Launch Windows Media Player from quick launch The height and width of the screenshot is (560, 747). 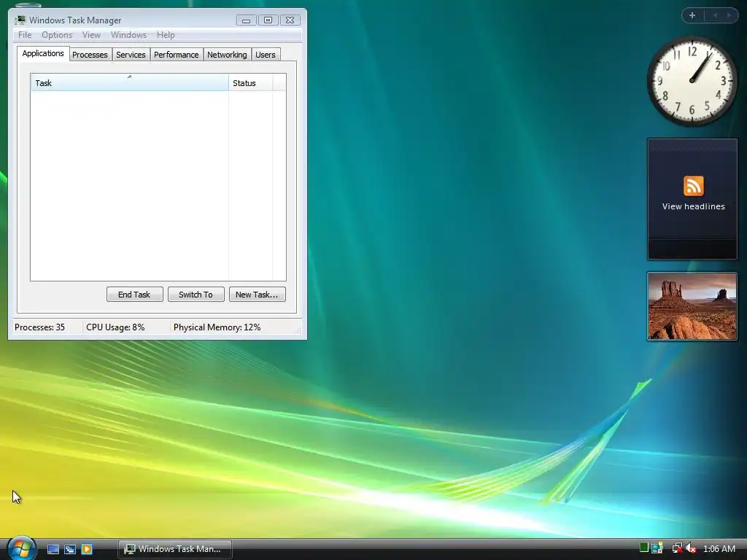coord(87,549)
